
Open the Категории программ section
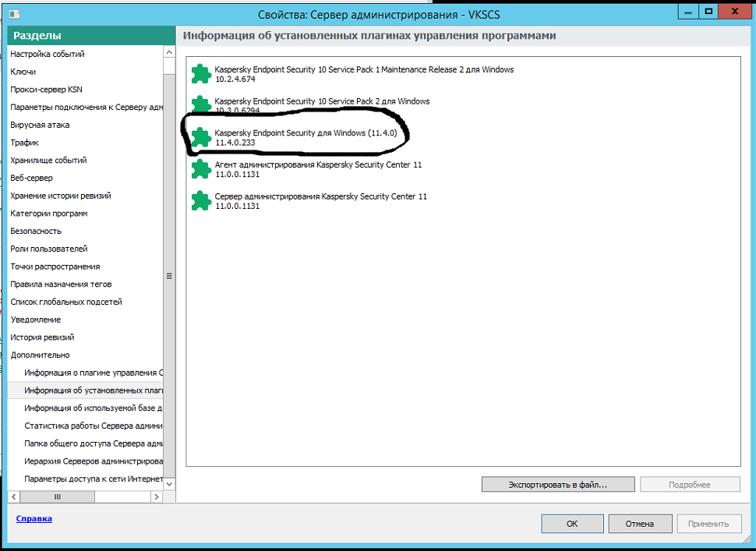click(48, 214)
